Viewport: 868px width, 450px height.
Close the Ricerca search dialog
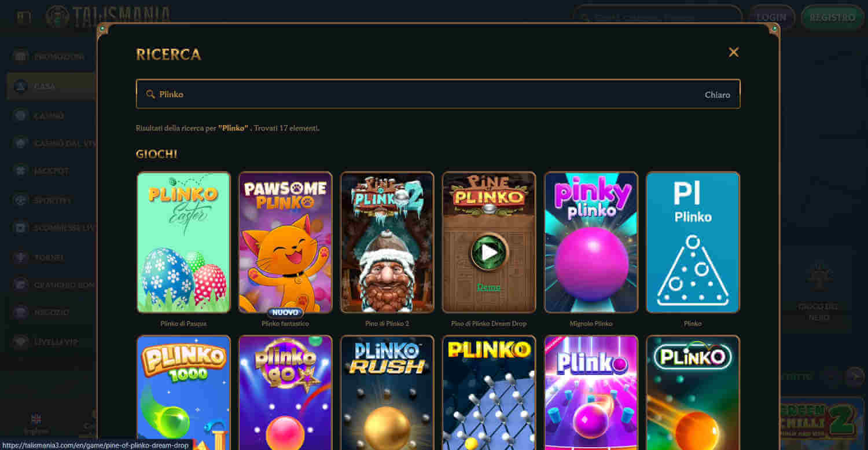(734, 52)
